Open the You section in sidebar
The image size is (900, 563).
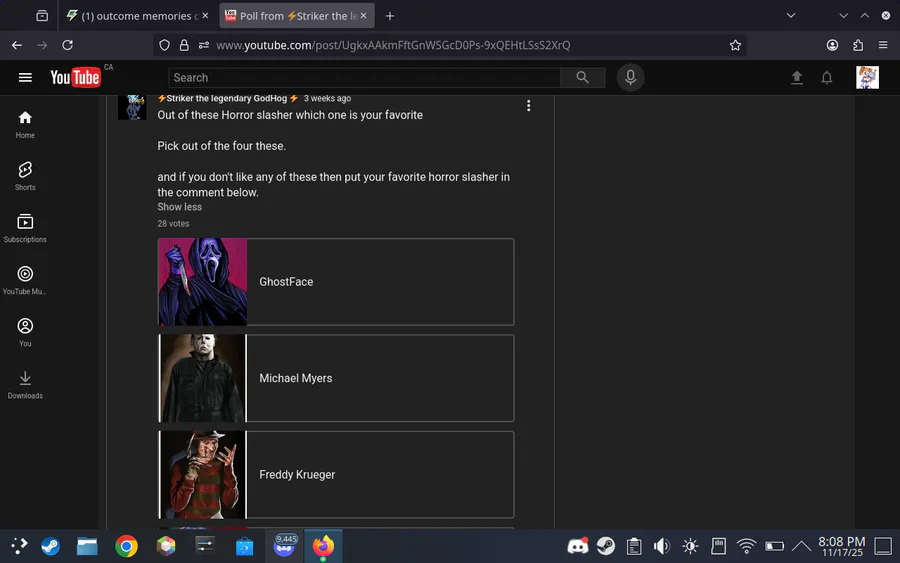click(x=25, y=333)
